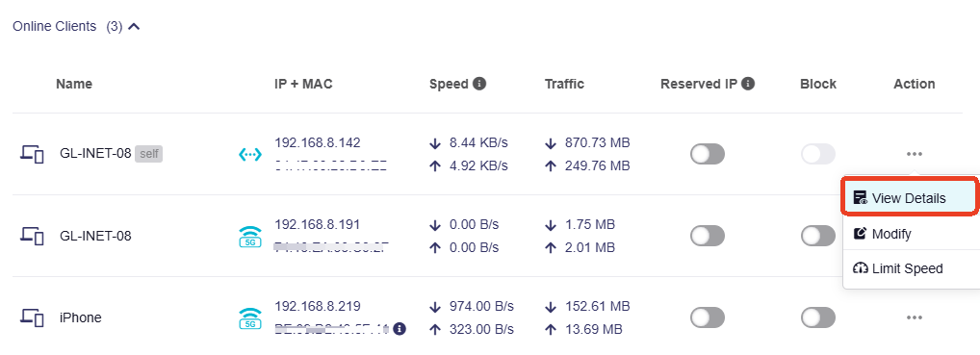Click the 5G Wi-Fi icon for iPhone
Screen dimensions: 980x355
[x=250, y=318]
